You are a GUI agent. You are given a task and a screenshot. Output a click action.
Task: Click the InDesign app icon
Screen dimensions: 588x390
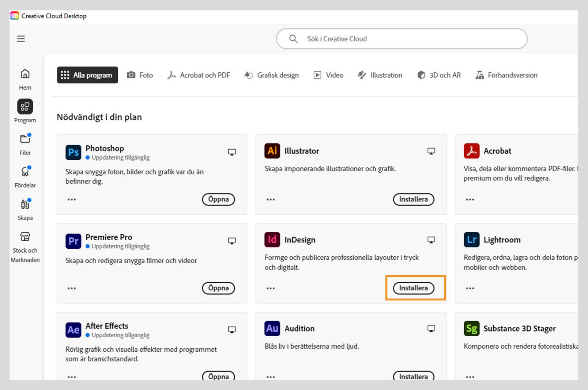click(x=272, y=240)
